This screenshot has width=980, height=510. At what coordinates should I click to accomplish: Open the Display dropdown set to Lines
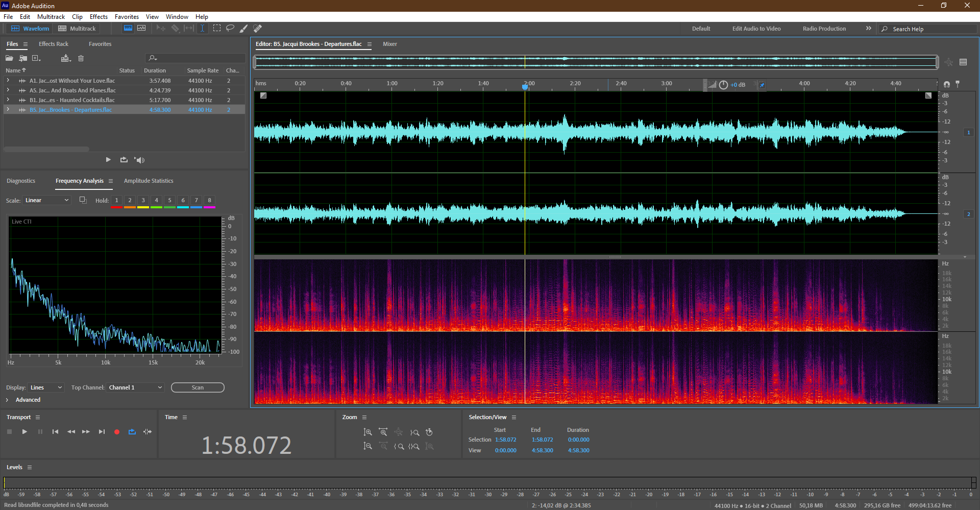click(46, 387)
